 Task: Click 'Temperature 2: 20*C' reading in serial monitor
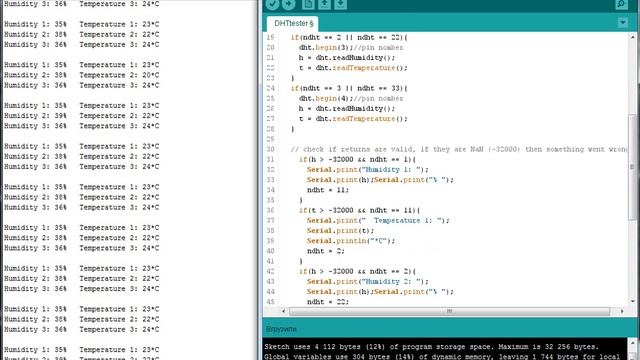[x=119, y=75]
